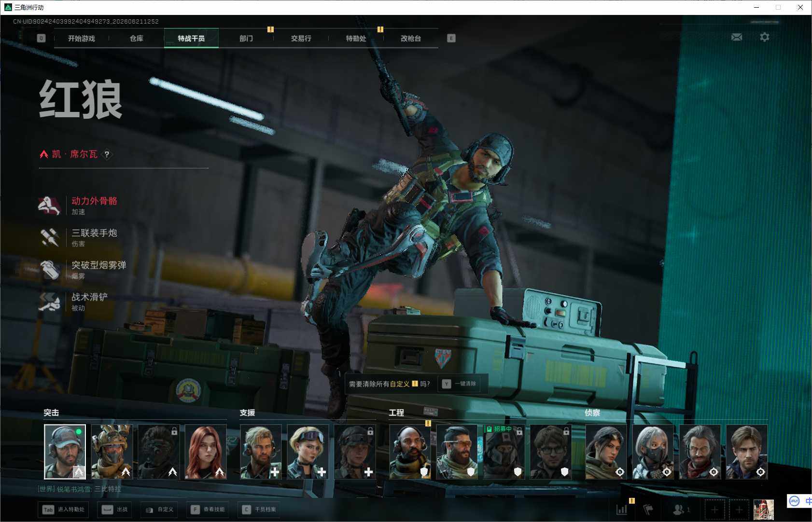812x522 pixels.
Task: Switch to the 改枪台 tab
Action: (x=411, y=38)
